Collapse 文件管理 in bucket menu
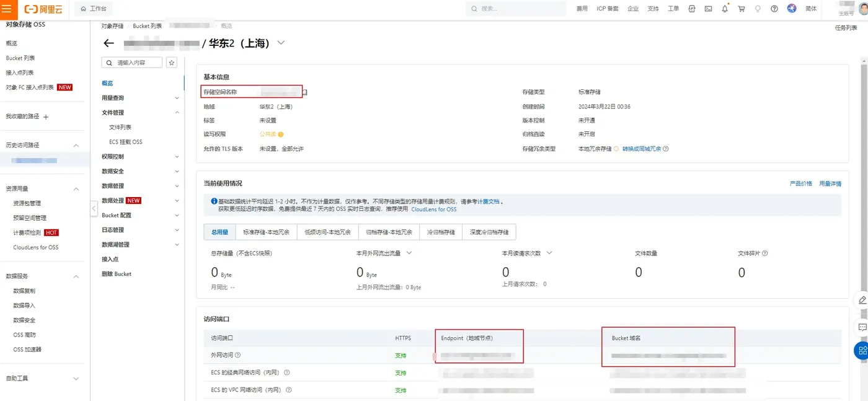The image size is (868, 401). (177, 113)
